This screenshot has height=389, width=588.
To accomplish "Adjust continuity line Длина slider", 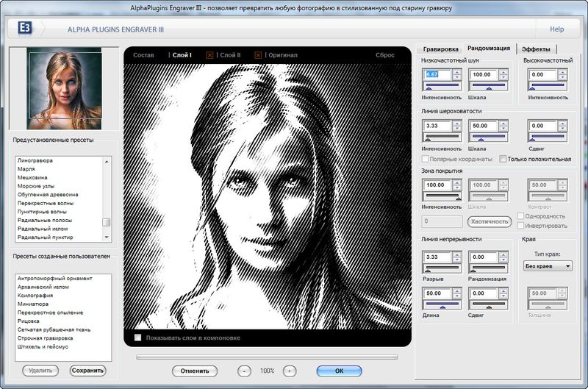I will 442,305.
